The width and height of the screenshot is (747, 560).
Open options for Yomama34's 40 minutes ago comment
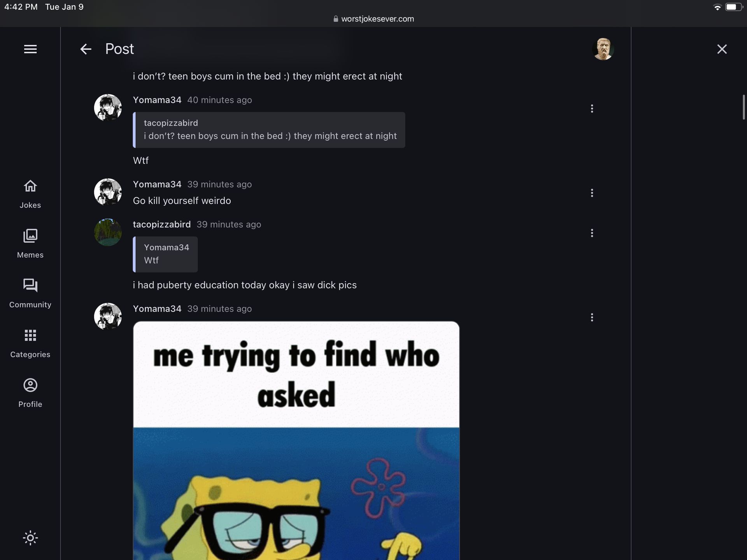[592, 108]
